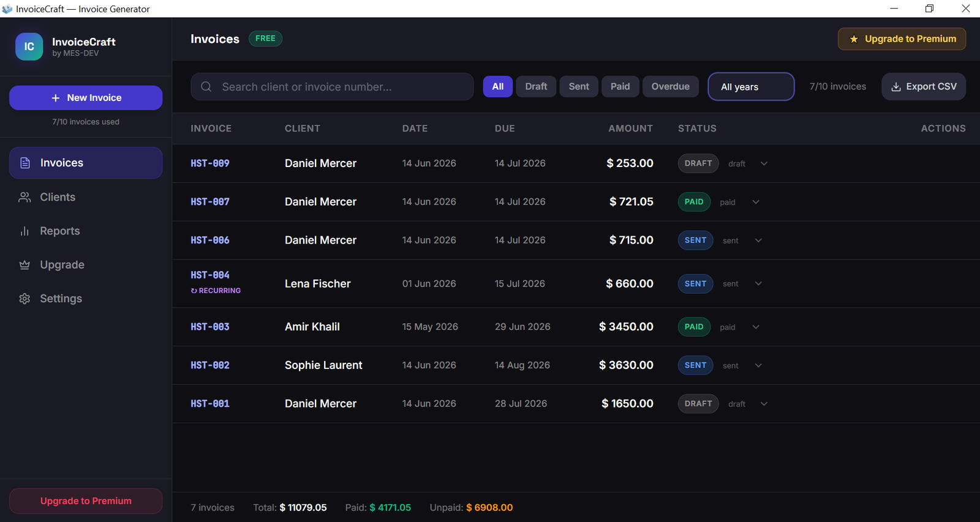This screenshot has height=522, width=980.
Task: Click the top Upgrade to Premium button
Action: click(x=902, y=39)
